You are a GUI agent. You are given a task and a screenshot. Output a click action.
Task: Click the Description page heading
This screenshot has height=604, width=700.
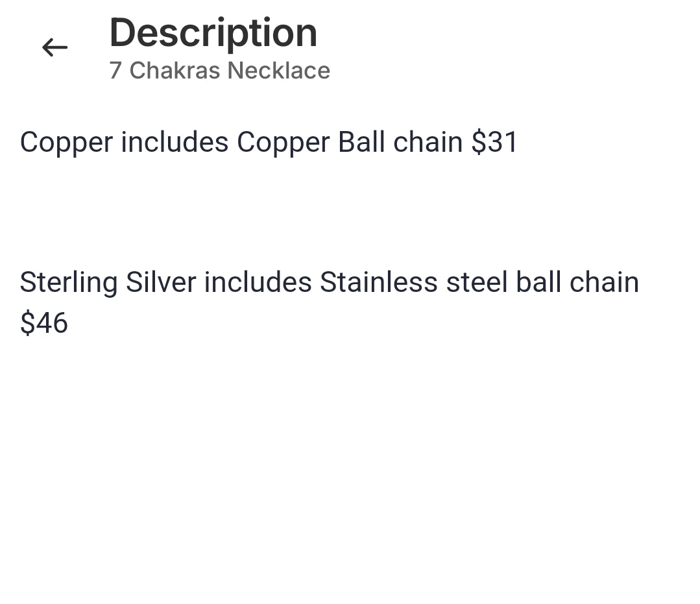coord(213,32)
